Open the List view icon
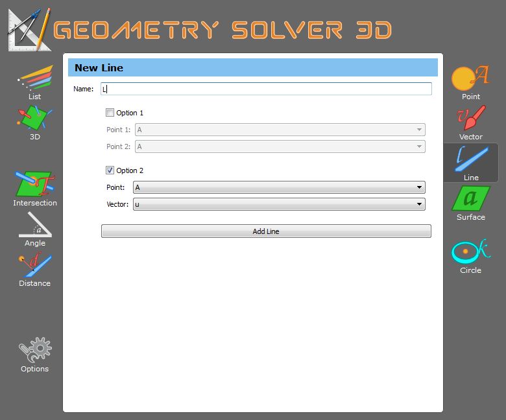506x420 pixels. 34,82
